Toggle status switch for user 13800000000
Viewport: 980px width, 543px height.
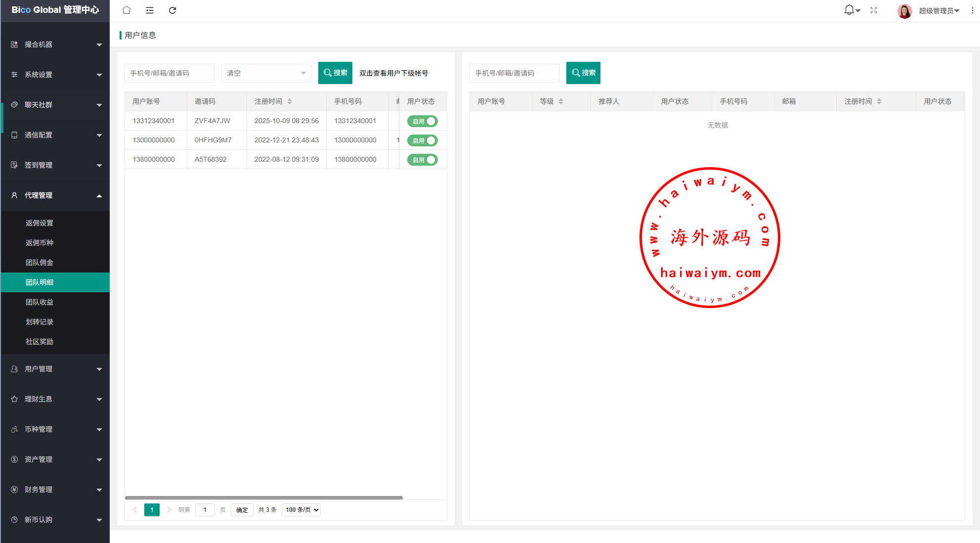click(x=423, y=160)
